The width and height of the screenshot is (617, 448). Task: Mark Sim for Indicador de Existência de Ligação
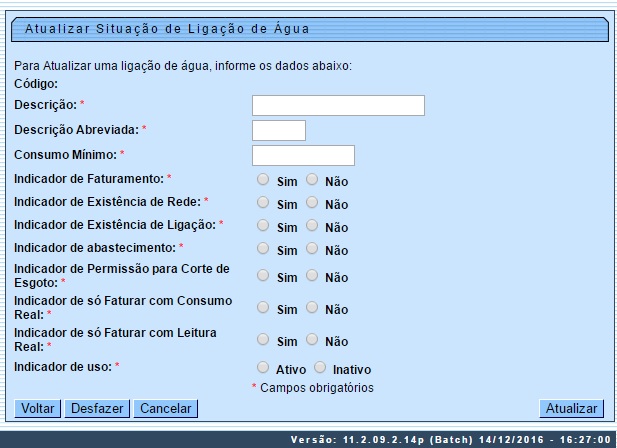pos(263,225)
